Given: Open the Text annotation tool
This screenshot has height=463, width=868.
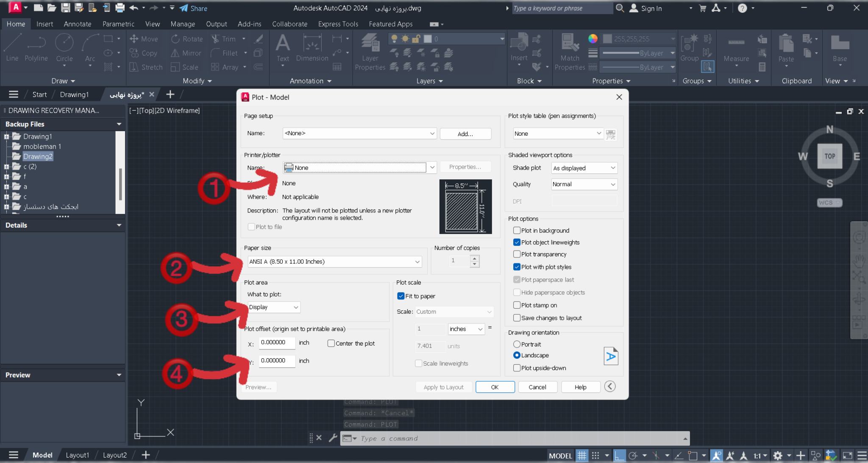Looking at the screenshot, I should (x=283, y=48).
